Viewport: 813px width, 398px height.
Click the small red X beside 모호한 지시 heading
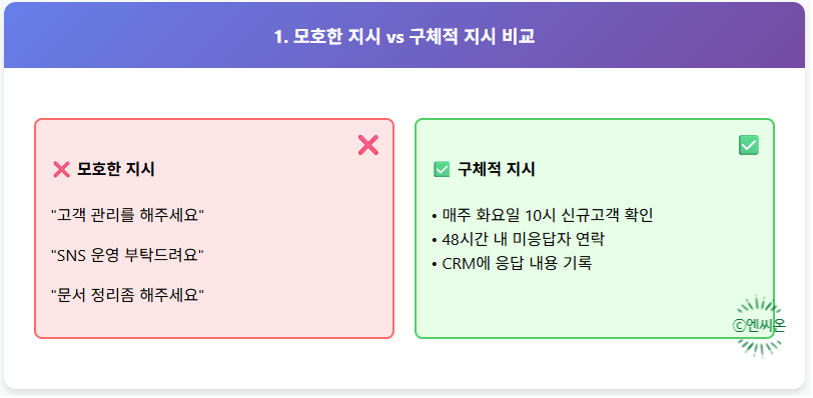[62, 169]
